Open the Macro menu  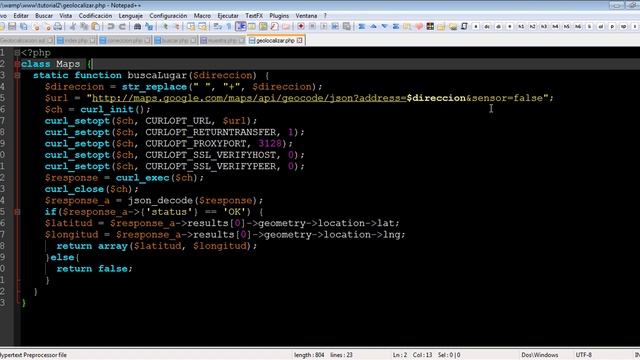pyautogui.click(x=202, y=16)
